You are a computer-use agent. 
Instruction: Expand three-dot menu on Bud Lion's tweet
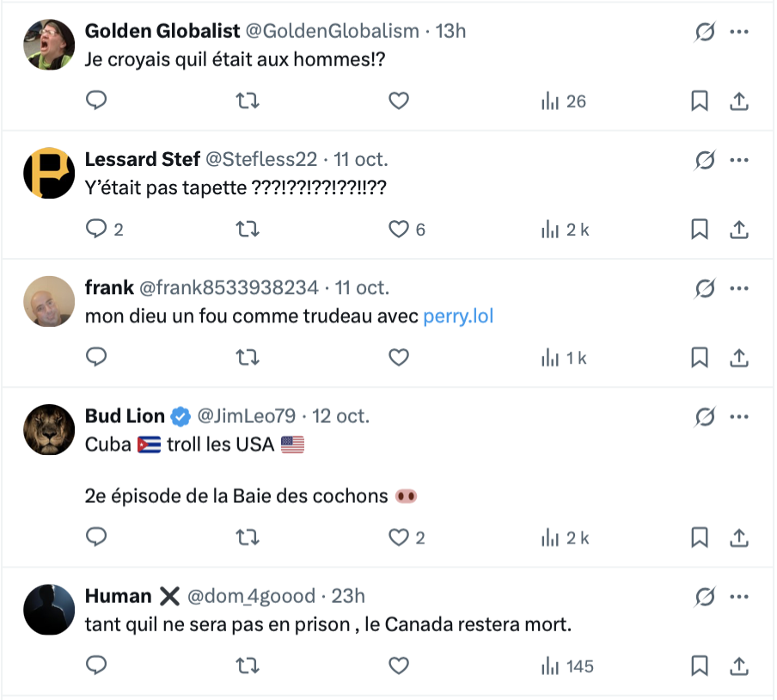tap(738, 417)
